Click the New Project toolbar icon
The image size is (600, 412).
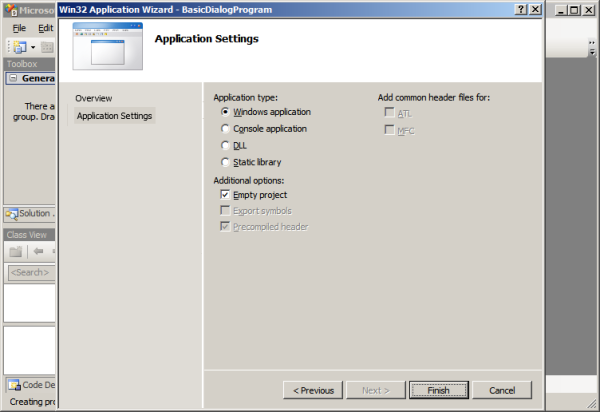pos(20,47)
